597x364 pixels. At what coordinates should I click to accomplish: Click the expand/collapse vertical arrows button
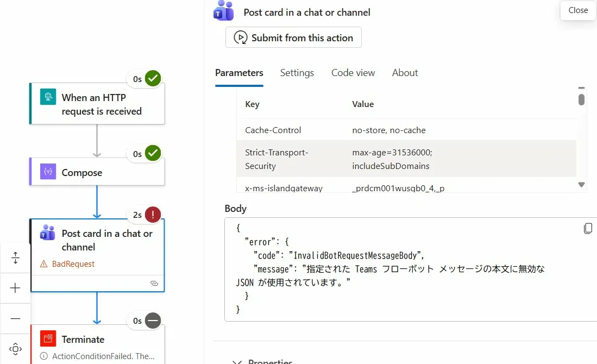[15, 258]
